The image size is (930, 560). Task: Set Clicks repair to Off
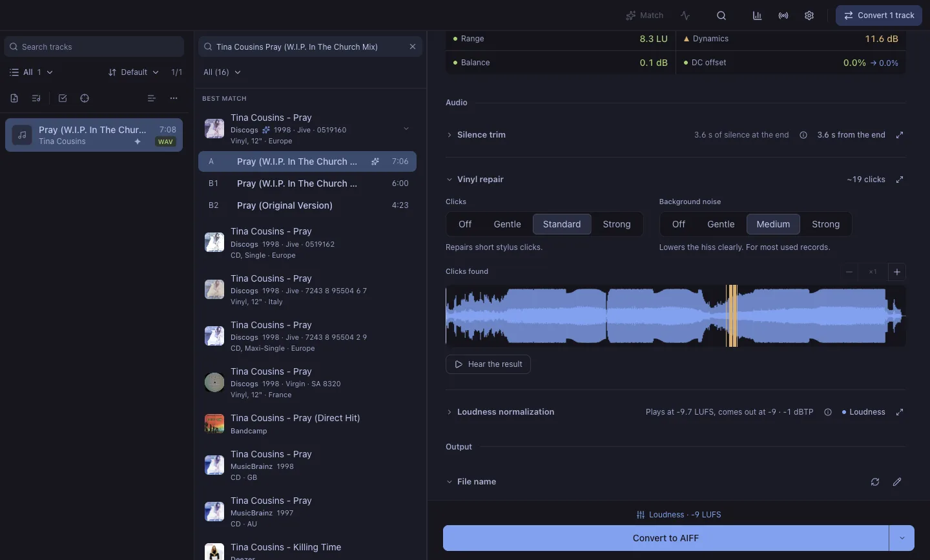pyautogui.click(x=465, y=224)
